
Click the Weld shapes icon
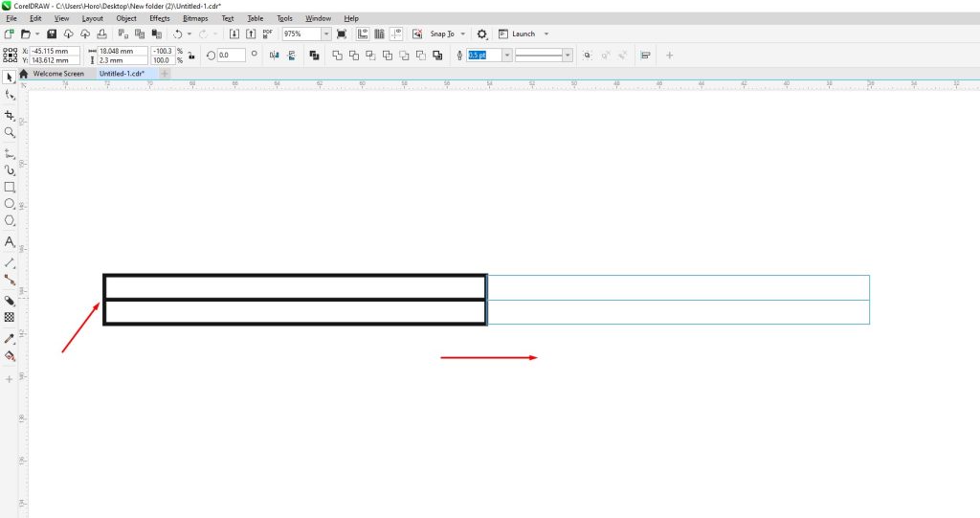337,55
